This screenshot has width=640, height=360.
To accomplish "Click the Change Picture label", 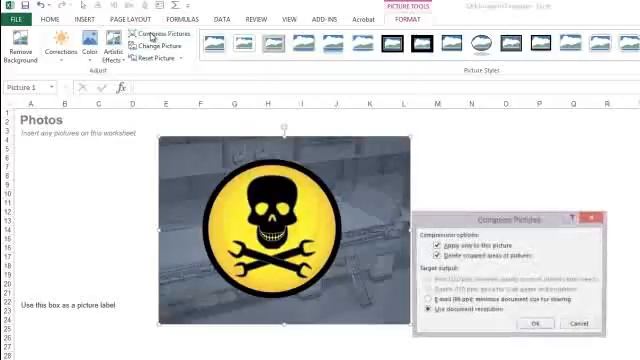I will pyautogui.click(x=160, y=46).
